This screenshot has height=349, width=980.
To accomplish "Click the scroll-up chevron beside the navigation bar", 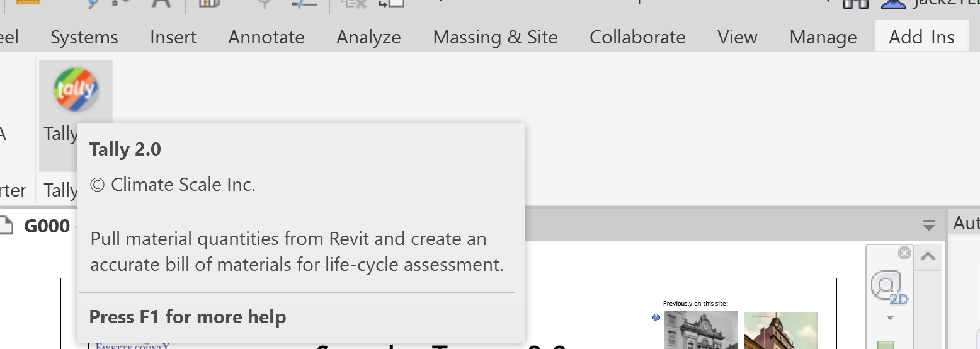I will (x=928, y=256).
